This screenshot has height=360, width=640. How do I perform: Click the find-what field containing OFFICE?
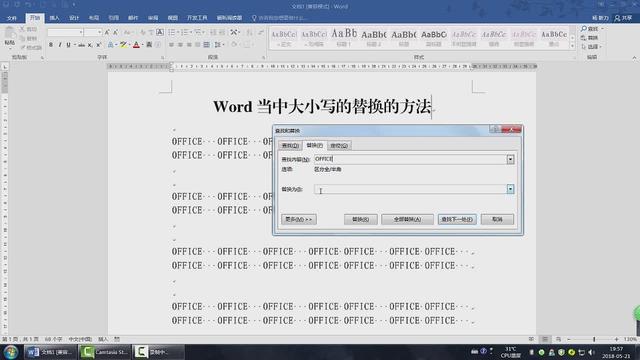(x=410, y=159)
